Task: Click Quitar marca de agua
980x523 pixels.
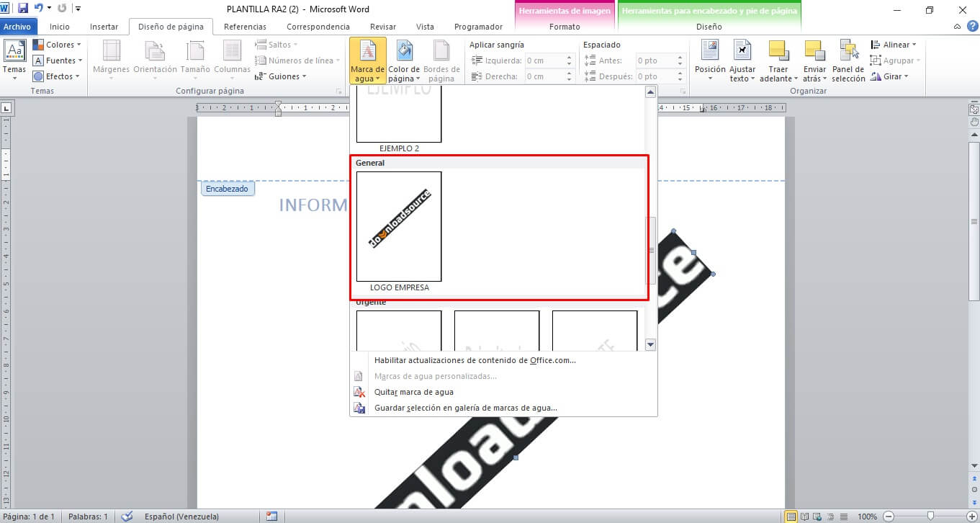Action: 414,392
